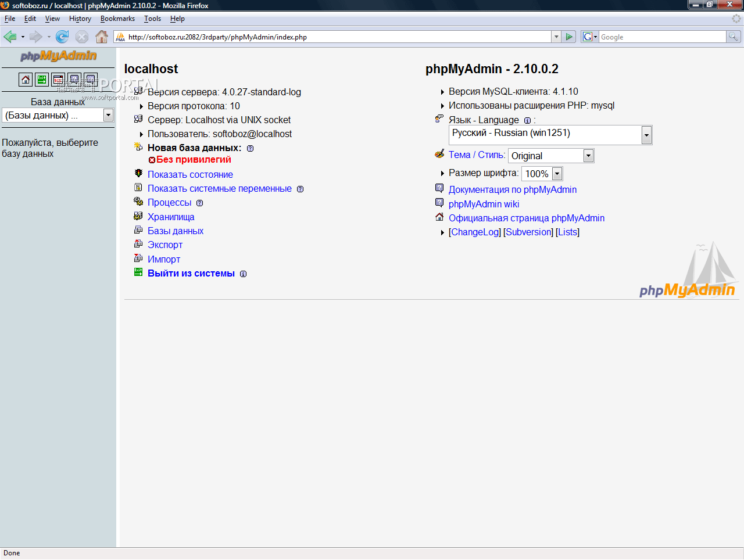Click the icon before phpMyAdmin wiki

pos(439,202)
